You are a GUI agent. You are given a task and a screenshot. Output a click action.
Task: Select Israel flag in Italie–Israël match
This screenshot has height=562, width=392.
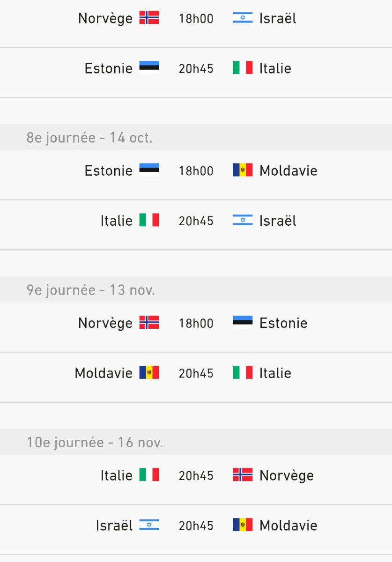pos(243,220)
